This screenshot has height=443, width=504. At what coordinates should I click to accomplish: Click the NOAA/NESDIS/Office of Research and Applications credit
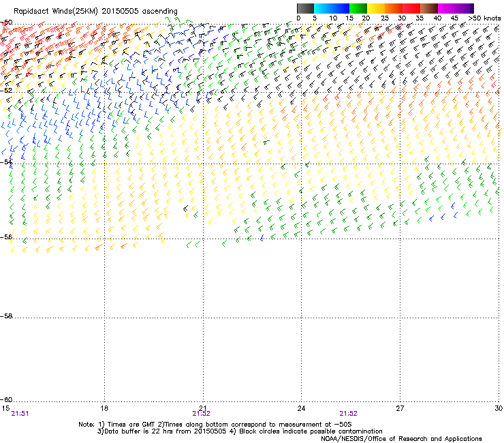coord(401,439)
